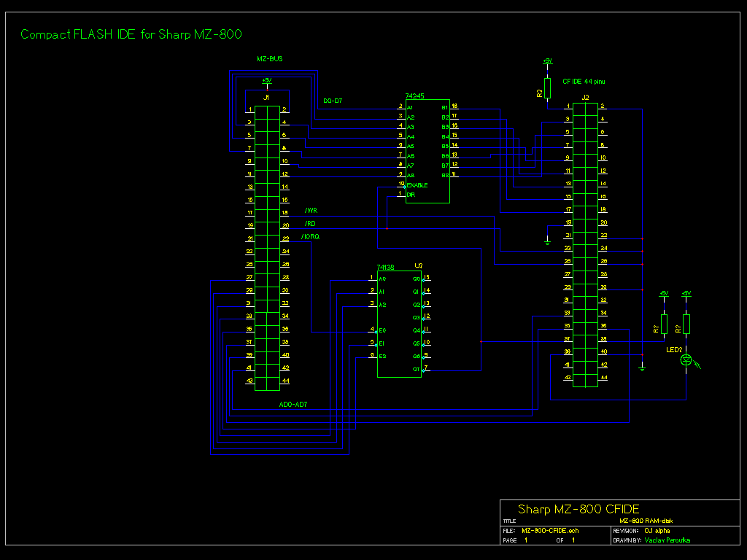Screen dimensions: 747x560
Task: Select the 74245 chip body outline
Action: click(x=427, y=152)
